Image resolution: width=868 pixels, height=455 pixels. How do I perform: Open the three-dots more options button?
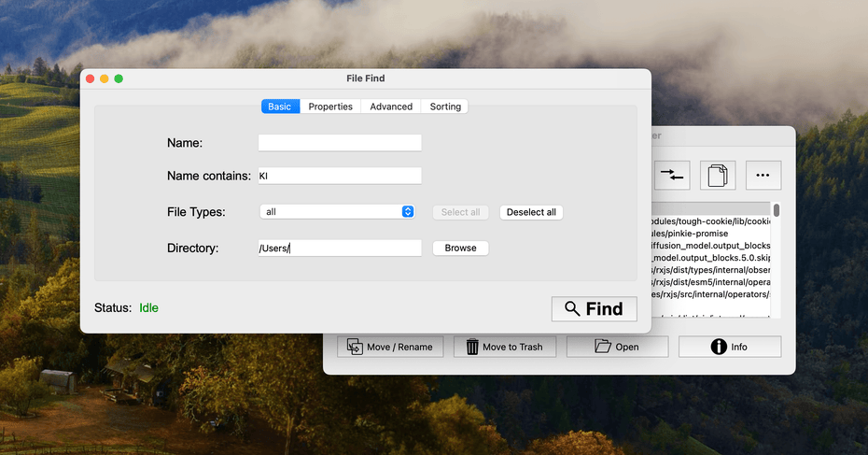763,175
